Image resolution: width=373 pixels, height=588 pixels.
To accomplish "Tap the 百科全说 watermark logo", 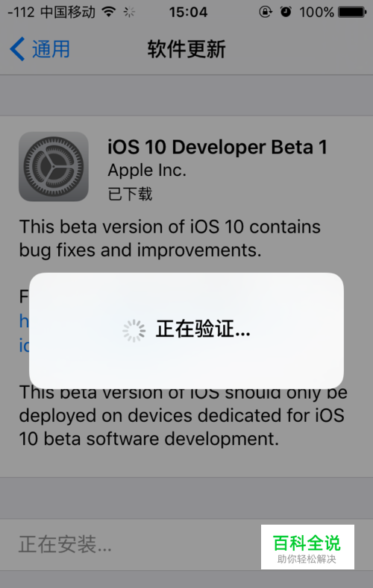I will (307, 547).
